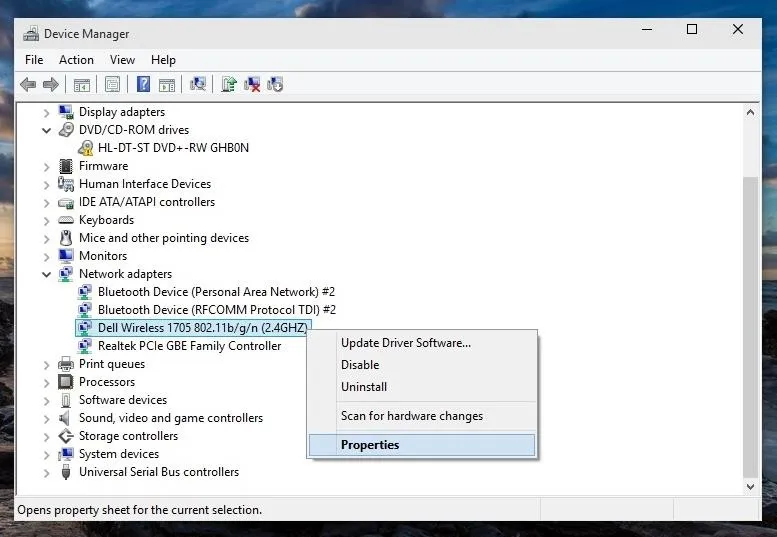
Task: Expand the IDE ATA/ATAPI controllers node
Action: (x=47, y=203)
